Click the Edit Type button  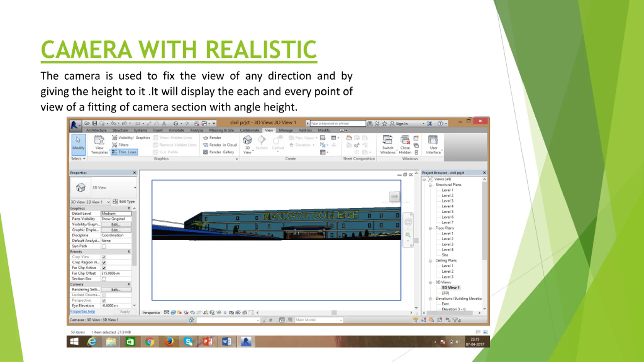pyautogui.click(x=124, y=202)
